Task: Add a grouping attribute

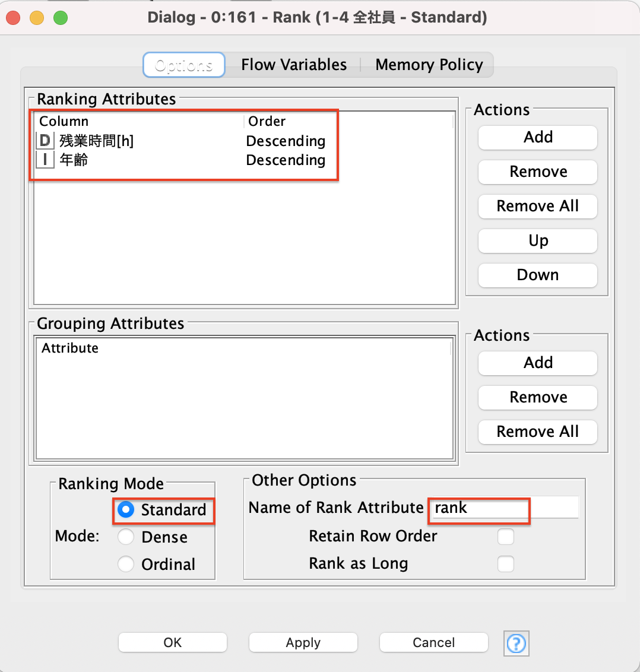Action: coord(538,363)
